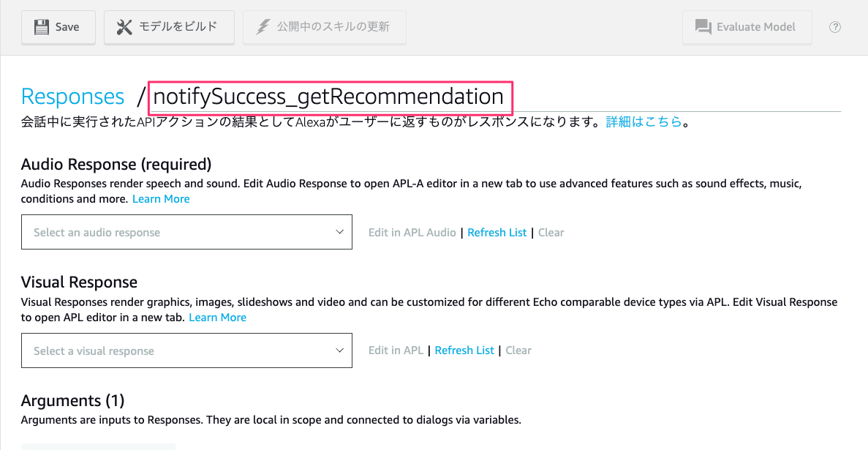Screen dimensions: 868x450
Task: Click Edit in APL Audio link
Action: pos(412,233)
